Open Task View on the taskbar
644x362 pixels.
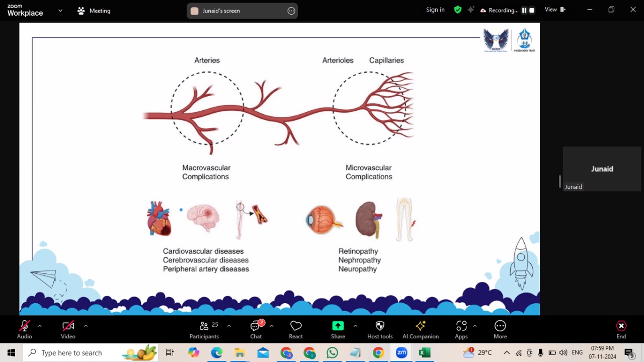(170, 352)
